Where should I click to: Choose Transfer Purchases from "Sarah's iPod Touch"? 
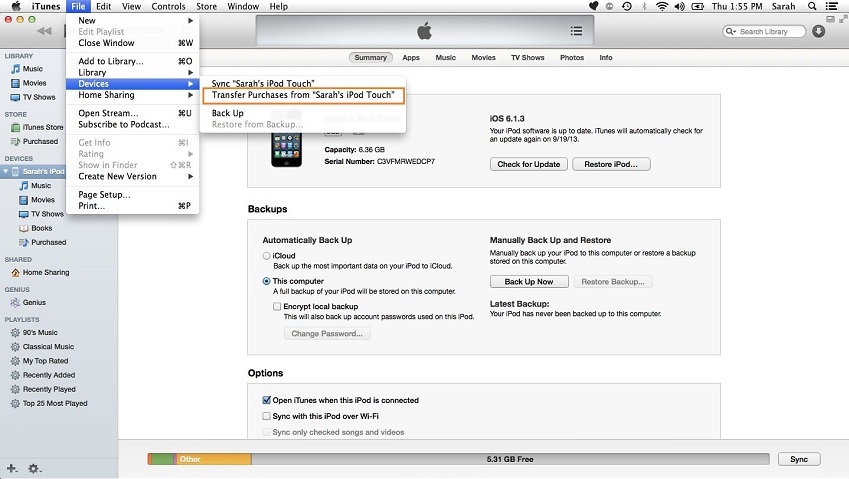click(302, 95)
